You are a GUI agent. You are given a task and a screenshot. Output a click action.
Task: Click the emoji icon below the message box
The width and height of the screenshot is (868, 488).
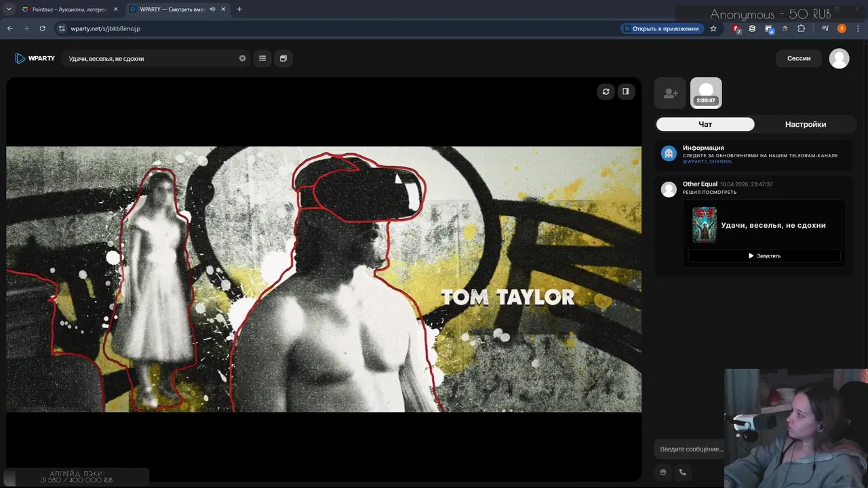[663, 472]
